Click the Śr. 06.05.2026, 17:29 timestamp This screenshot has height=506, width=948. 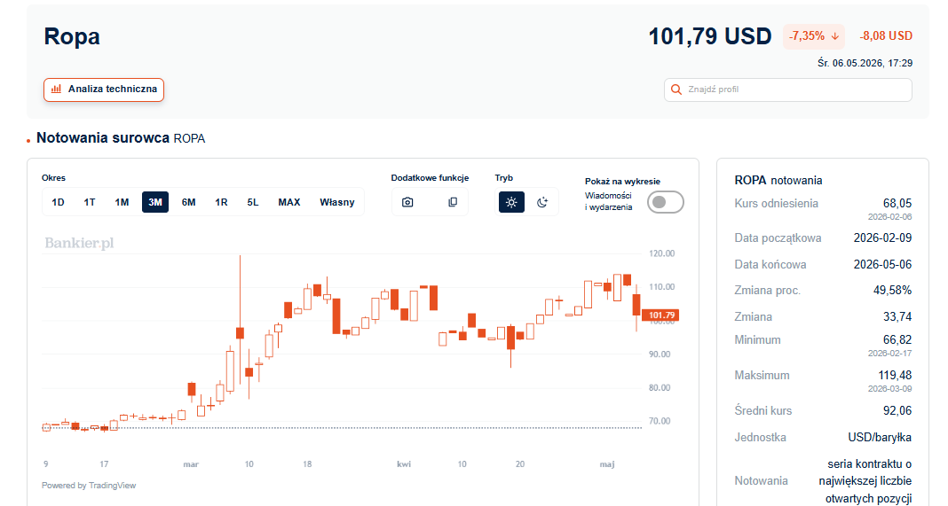click(x=865, y=63)
